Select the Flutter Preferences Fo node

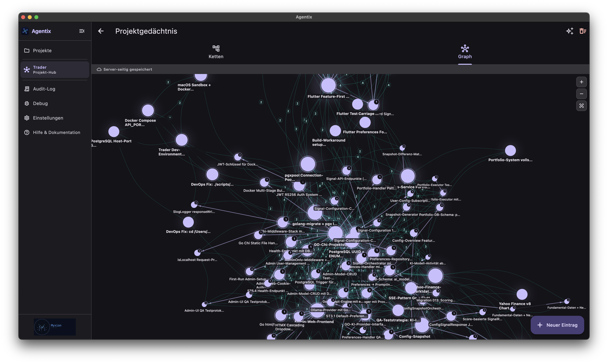pos(365,122)
